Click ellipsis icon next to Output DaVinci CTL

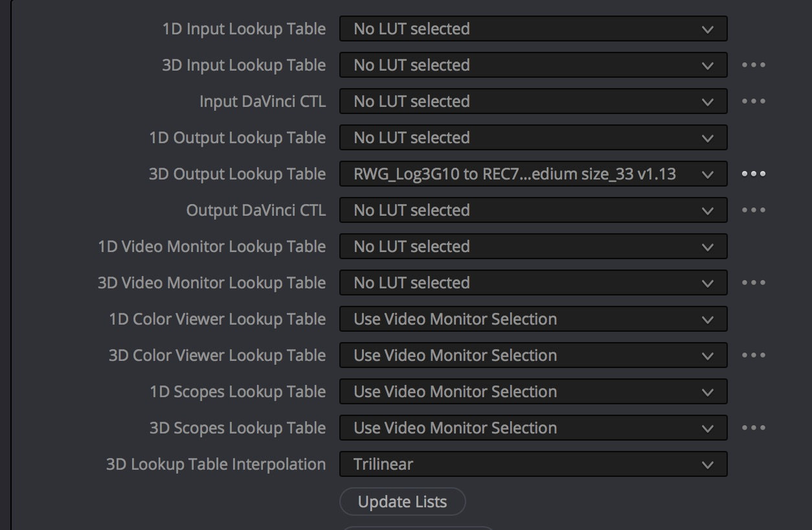click(x=754, y=211)
